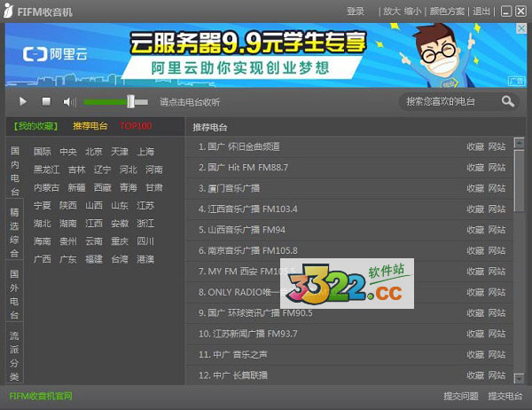
Task: Select the 国外电台 side category
Action: [14, 293]
